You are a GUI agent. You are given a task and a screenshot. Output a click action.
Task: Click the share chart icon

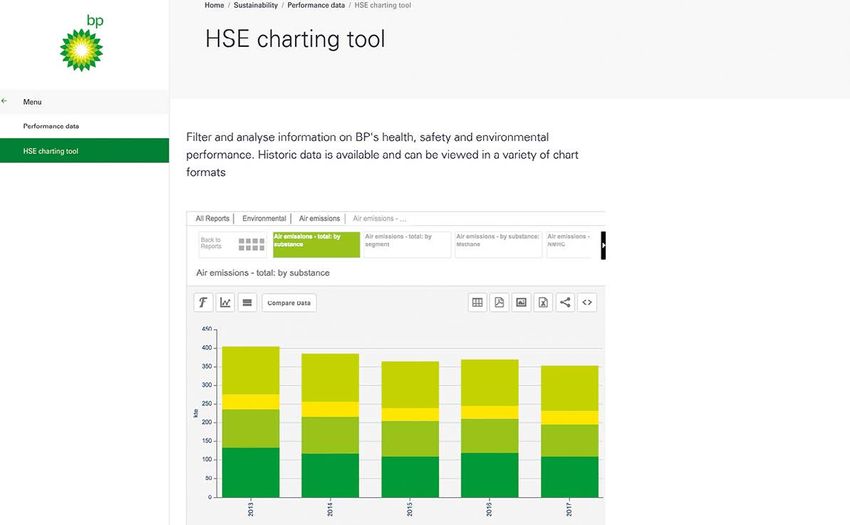565,302
